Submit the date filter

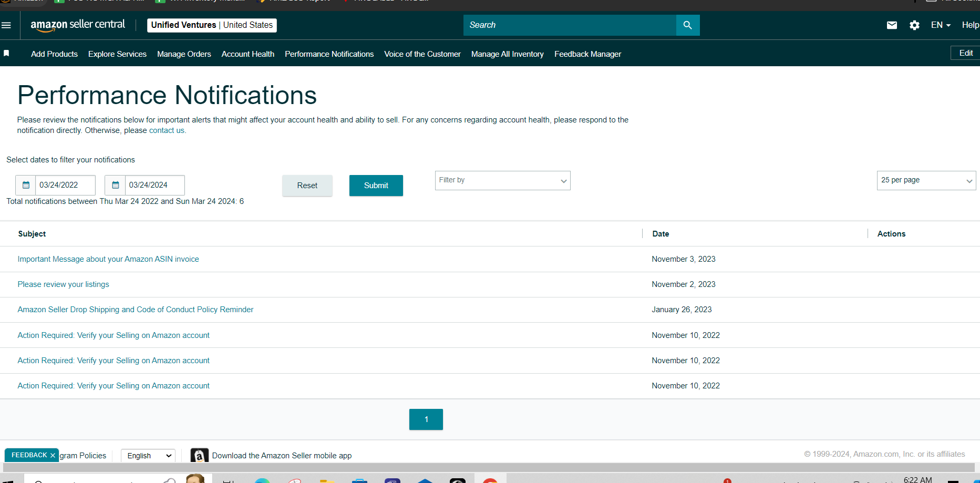(376, 186)
